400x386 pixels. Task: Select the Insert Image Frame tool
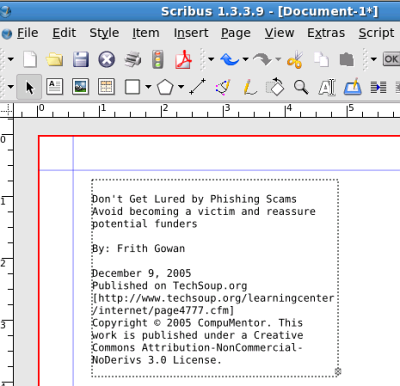point(80,87)
